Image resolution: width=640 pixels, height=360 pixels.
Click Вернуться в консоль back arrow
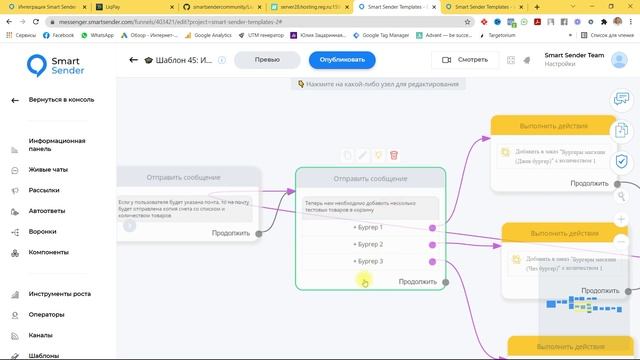point(15,100)
